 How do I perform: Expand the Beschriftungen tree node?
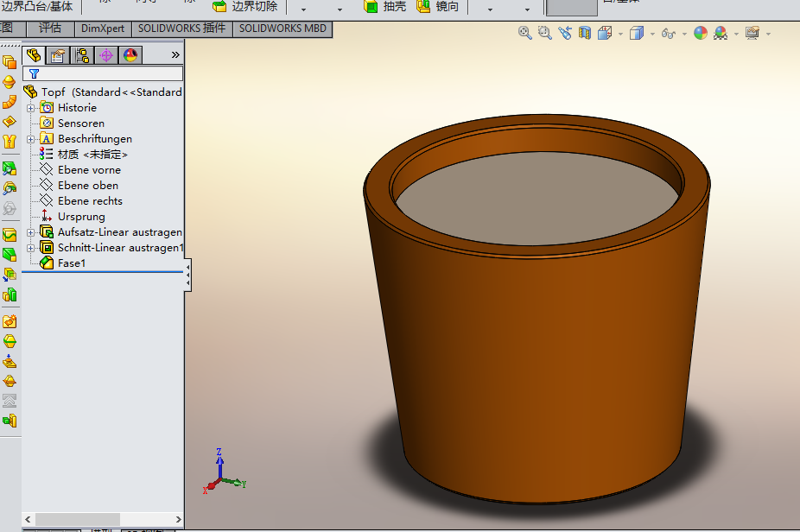point(31,139)
